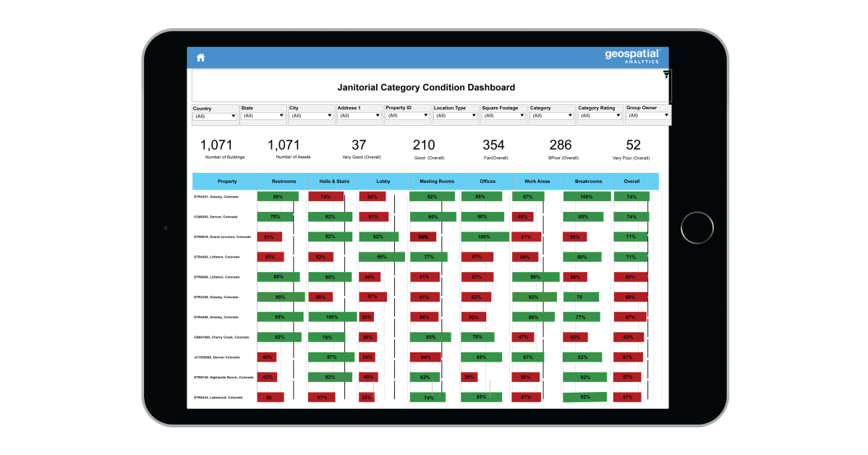The image size is (868, 455).
Task: Click the Overall column header
Action: tap(631, 182)
